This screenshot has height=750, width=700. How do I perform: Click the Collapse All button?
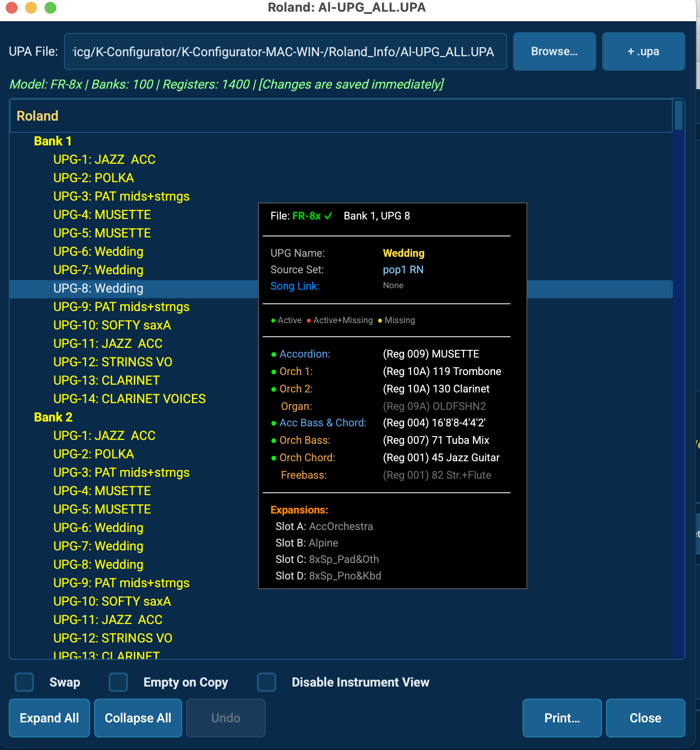pos(138,718)
